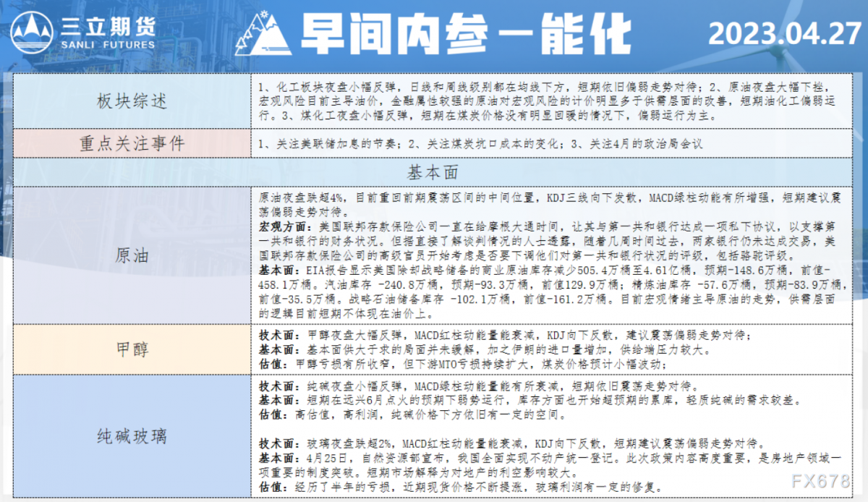This screenshot has height=502, width=868.
Task: Select the "甲醇" row header cell
Action: 132,350
